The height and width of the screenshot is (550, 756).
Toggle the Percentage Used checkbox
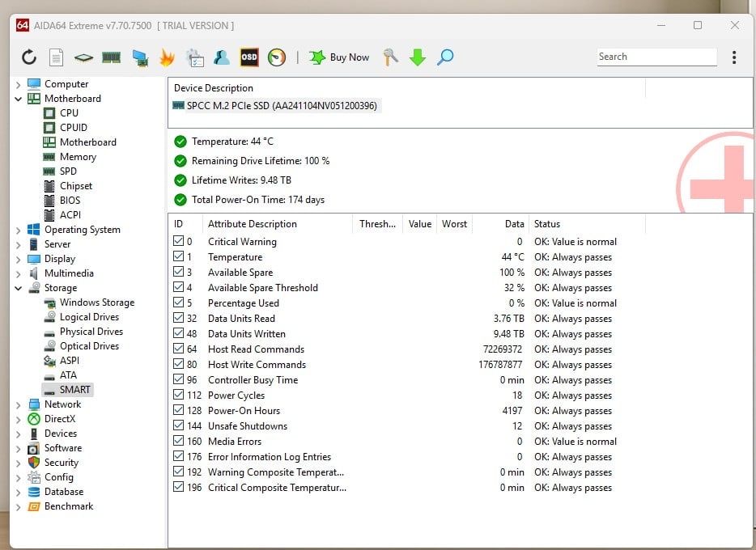pyautogui.click(x=178, y=302)
